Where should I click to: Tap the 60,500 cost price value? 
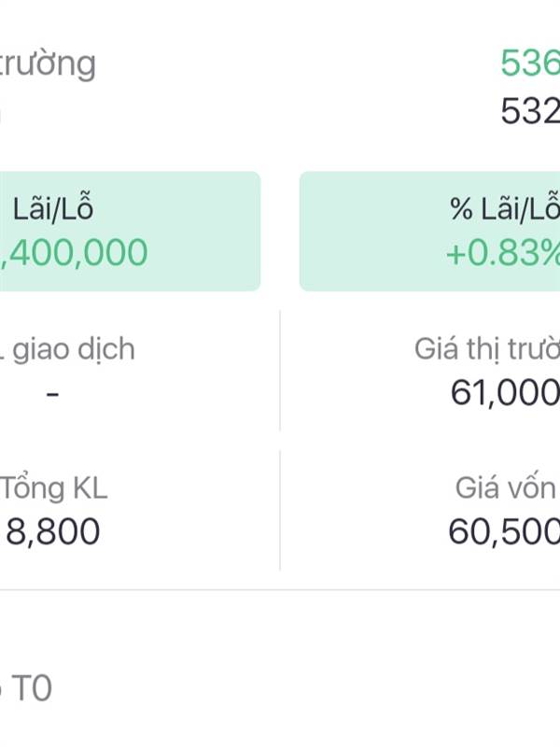pyautogui.click(x=504, y=531)
